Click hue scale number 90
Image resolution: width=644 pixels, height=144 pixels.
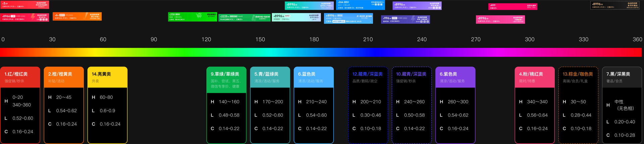pos(154,39)
